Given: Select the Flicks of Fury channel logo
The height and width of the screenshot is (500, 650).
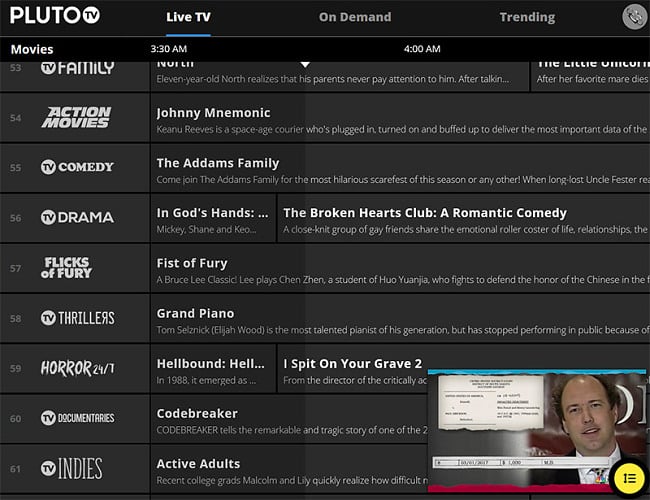Looking at the screenshot, I should click(66, 268).
